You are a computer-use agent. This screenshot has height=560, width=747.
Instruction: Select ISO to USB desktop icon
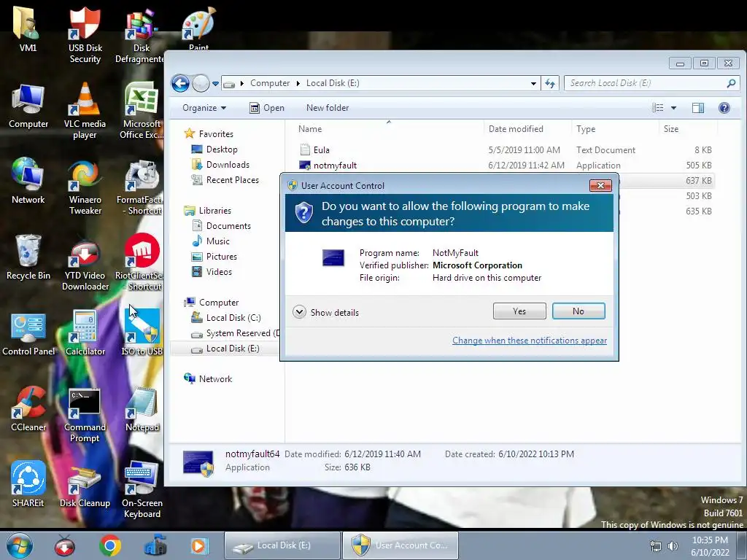click(x=142, y=333)
